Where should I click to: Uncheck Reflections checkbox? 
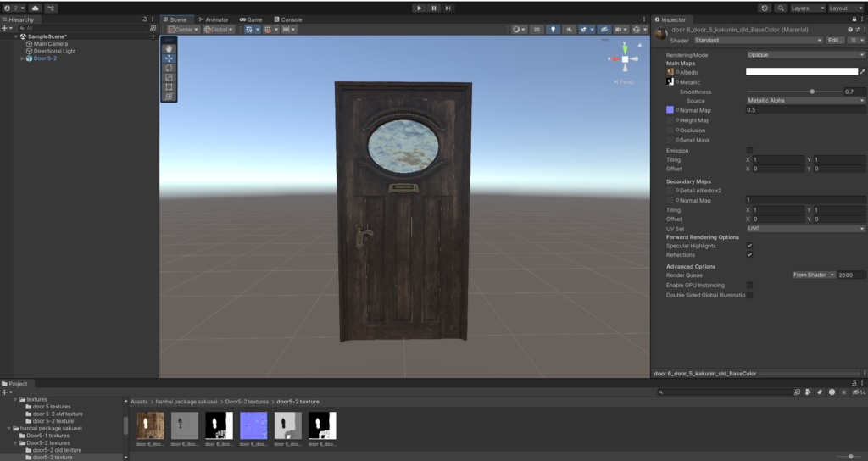coord(749,254)
